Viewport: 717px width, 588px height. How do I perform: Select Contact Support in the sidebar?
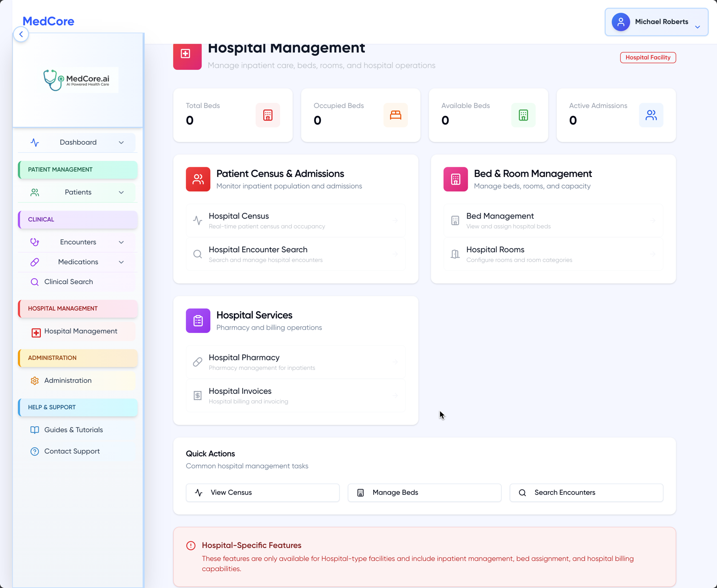coord(72,451)
